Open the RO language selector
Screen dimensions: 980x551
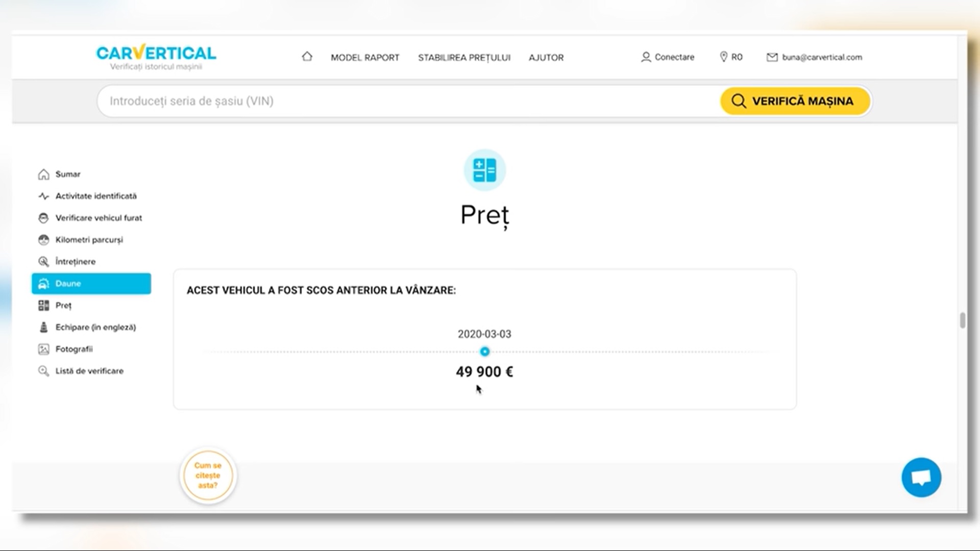pyautogui.click(x=731, y=57)
